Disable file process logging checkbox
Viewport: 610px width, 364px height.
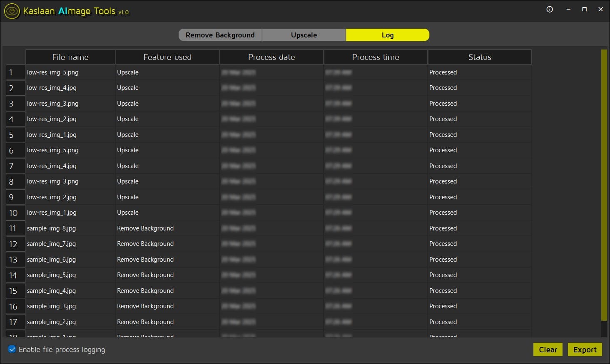(12, 349)
